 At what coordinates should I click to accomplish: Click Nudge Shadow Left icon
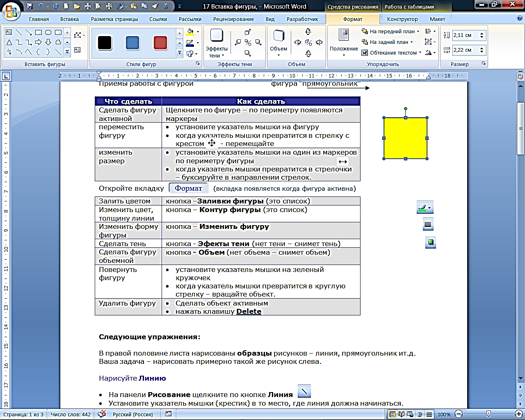(x=238, y=42)
